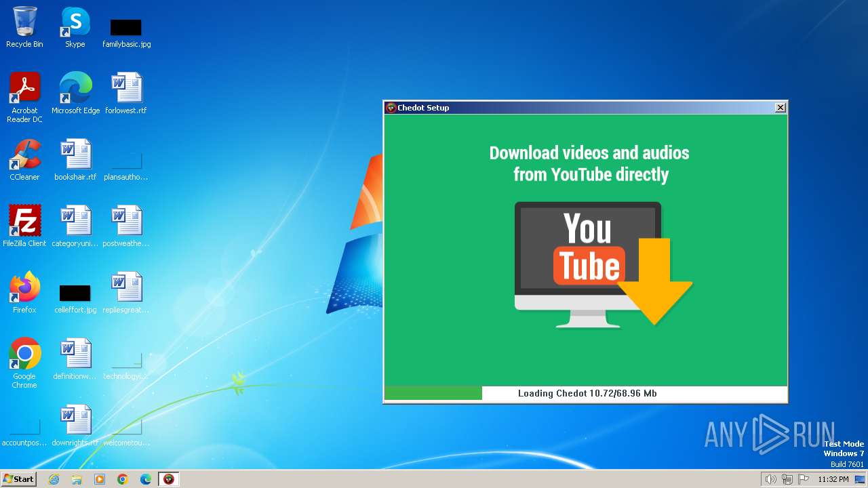This screenshot has width=868, height=488.
Task: Launch FileZilla Client shortcut
Action: pyautogui.click(x=24, y=226)
